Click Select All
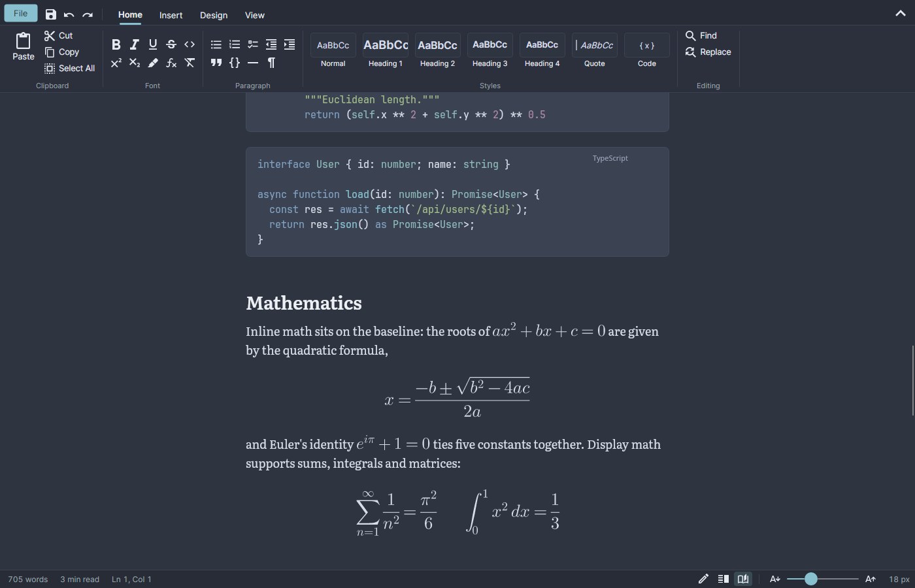This screenshot has width=915, height=588. [70, 68]
